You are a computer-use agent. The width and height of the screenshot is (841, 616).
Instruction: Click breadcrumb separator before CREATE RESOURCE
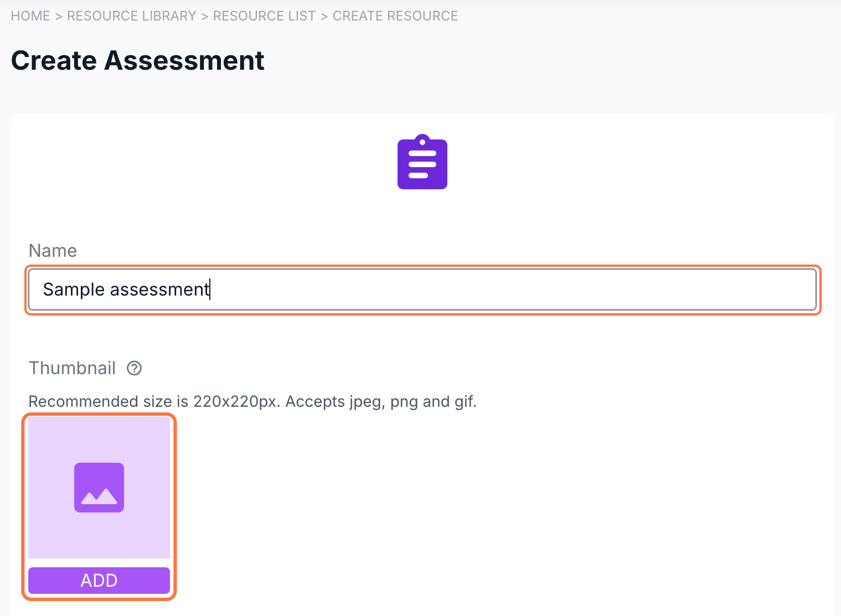pos(324,16)
